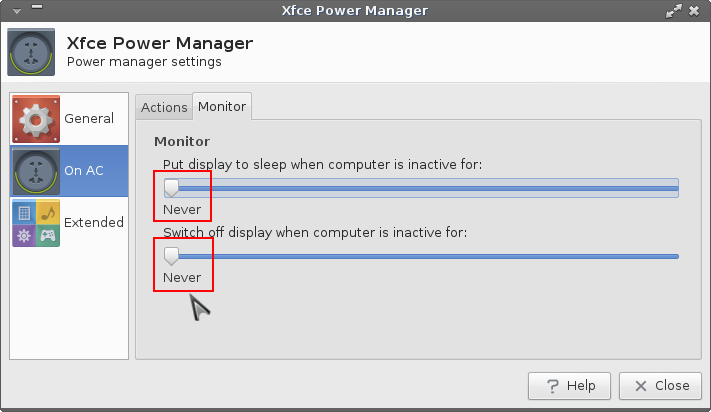The image size is (711, 412).
Task: Click 'Put display to sleep' label text
Action: (x=322, y=164)
